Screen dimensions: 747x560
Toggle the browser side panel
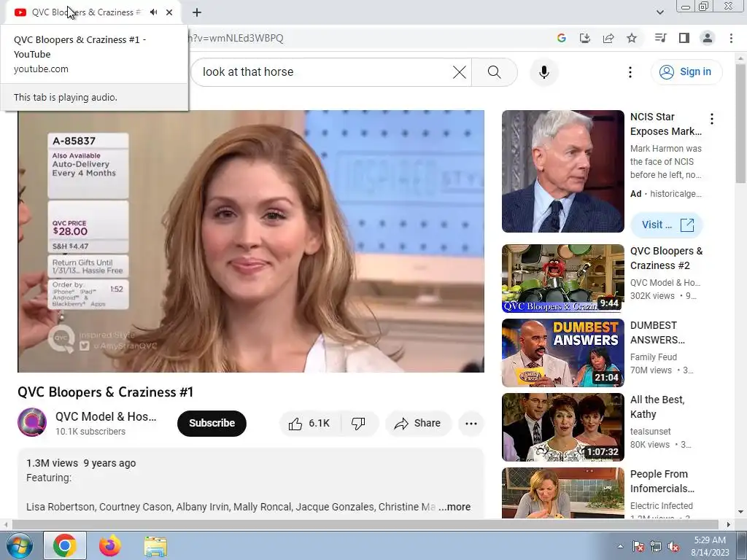(x=684, y=38)
